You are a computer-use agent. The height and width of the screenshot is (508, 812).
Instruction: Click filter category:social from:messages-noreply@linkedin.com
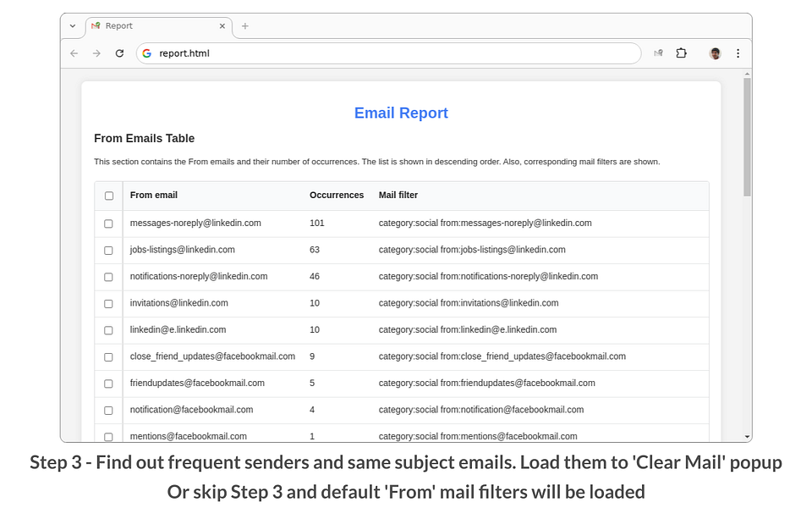pyautogui.click(x=485, y=223)
